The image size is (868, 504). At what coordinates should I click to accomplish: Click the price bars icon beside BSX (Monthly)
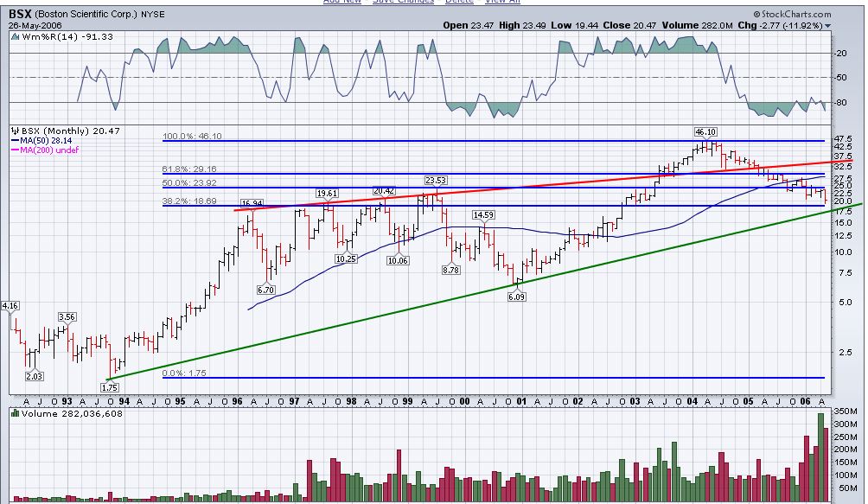coord(16,131)
